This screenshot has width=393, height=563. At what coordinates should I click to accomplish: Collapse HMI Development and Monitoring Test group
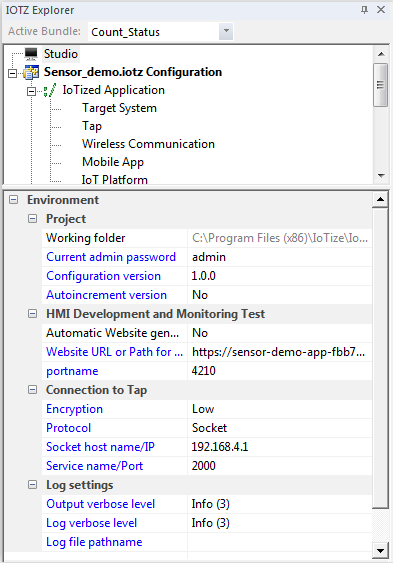pos(32,314)
